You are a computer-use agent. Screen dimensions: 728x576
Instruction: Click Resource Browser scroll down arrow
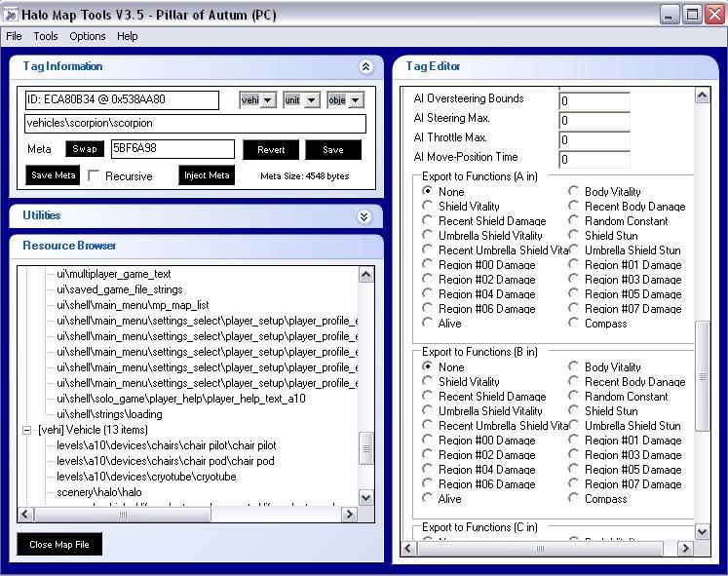365,498
